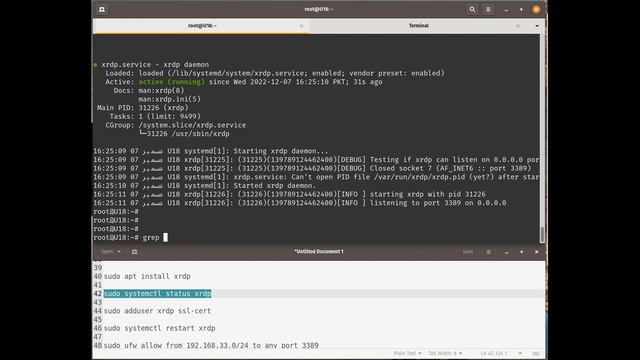Click the '31226 /usr/sbin/xrdp' process line
The image size is (640, 360).
184,134
